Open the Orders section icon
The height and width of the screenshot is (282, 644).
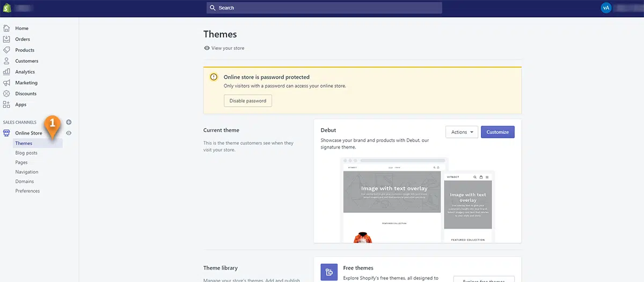click(6, 39)
